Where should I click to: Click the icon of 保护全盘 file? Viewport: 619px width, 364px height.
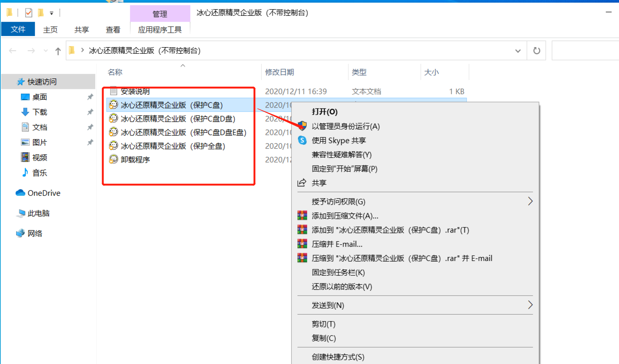tap(114, 146)
